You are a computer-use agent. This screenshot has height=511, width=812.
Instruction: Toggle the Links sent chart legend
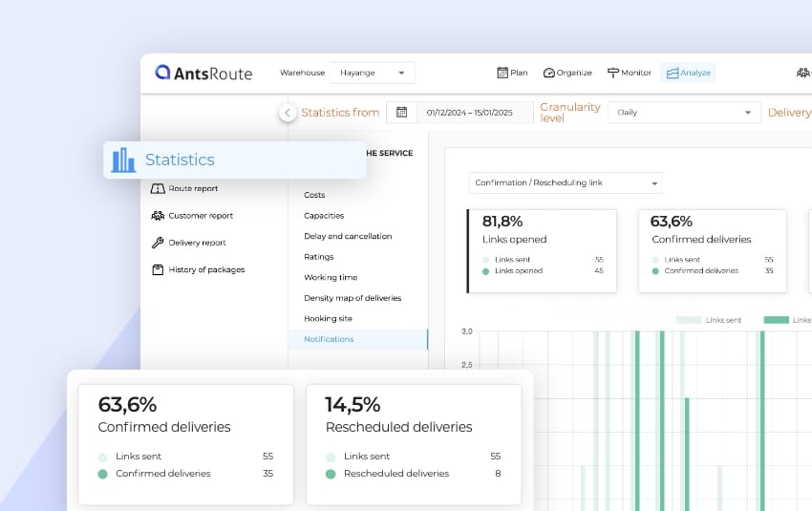(x=709, y=320)
